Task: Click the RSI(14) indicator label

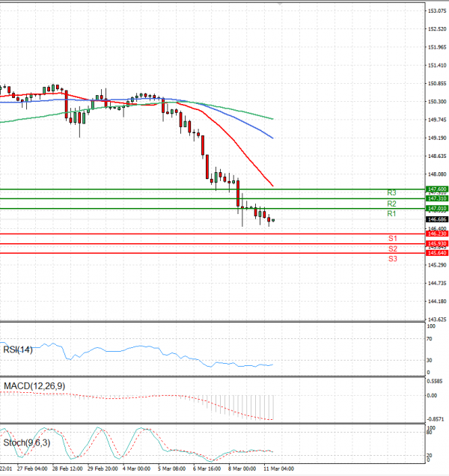Action: 19,349
